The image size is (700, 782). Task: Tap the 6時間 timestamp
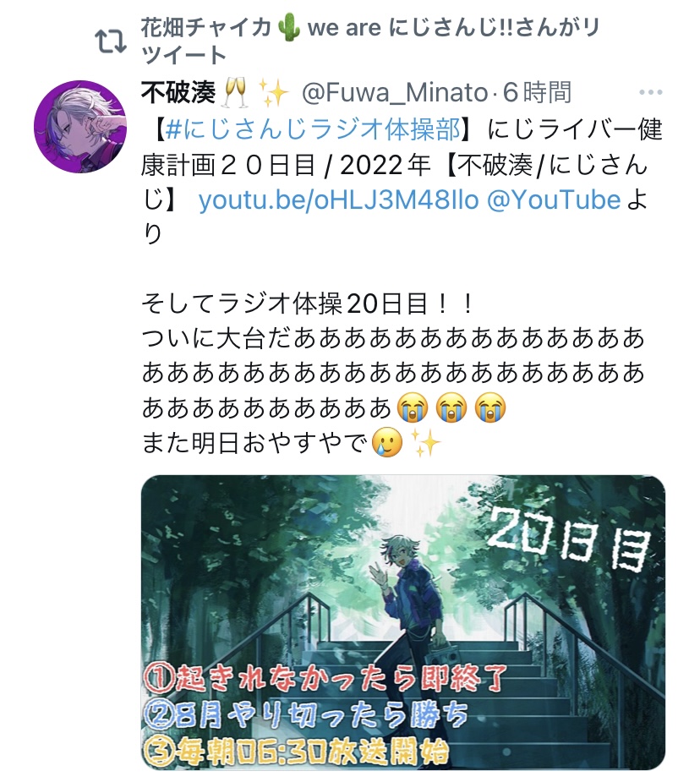[x=537, y=93]
